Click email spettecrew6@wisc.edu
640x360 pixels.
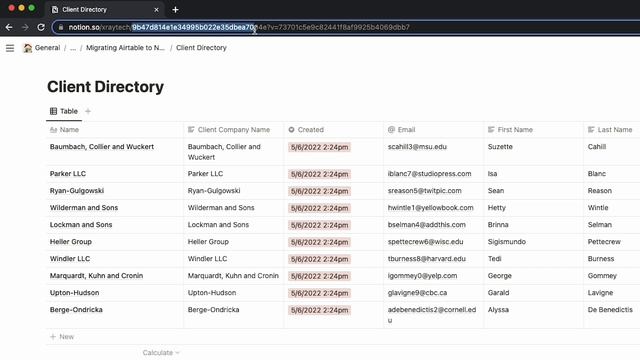pyautogui.click(x=425, y=242)
